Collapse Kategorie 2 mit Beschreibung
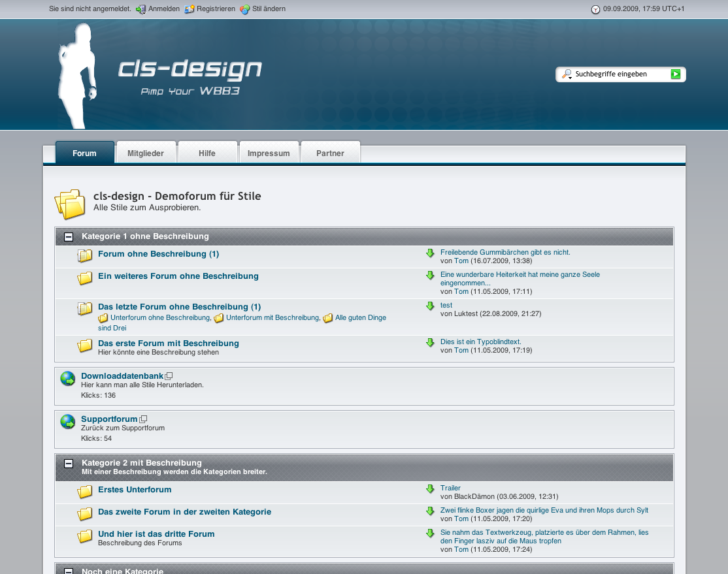 (69, 464)
